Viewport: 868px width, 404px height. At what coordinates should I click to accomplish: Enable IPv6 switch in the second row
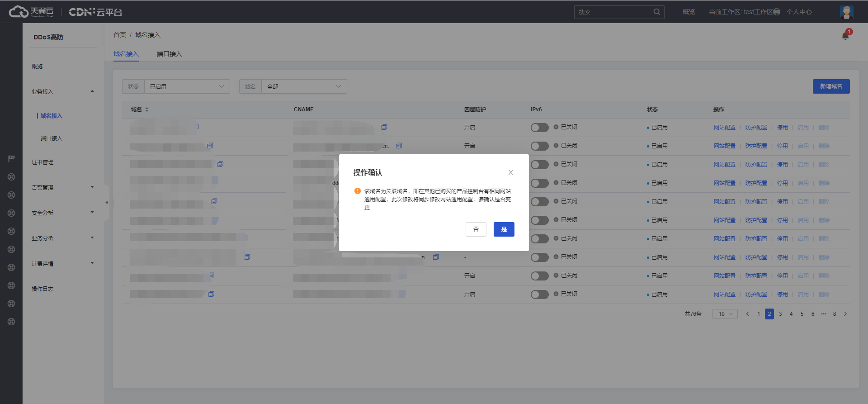[539, 146]
